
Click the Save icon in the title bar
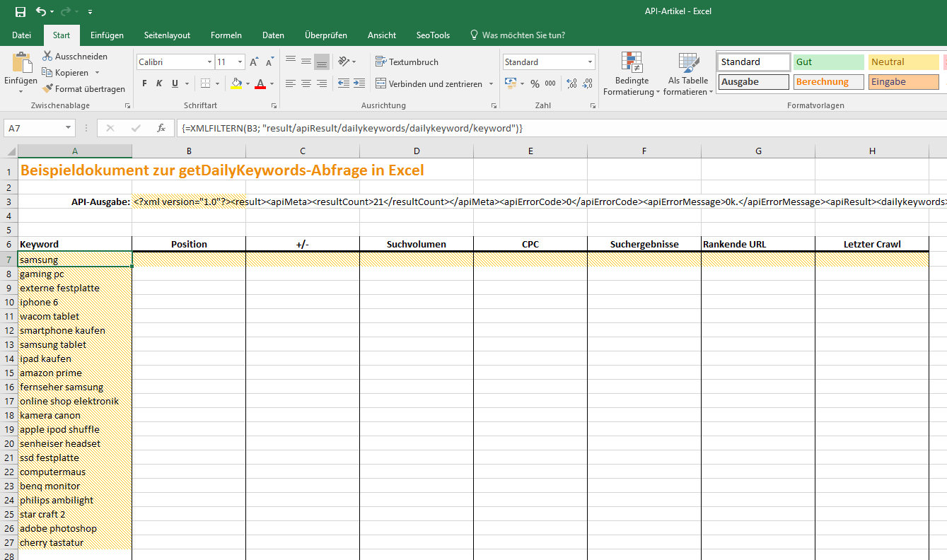point(20,11)
